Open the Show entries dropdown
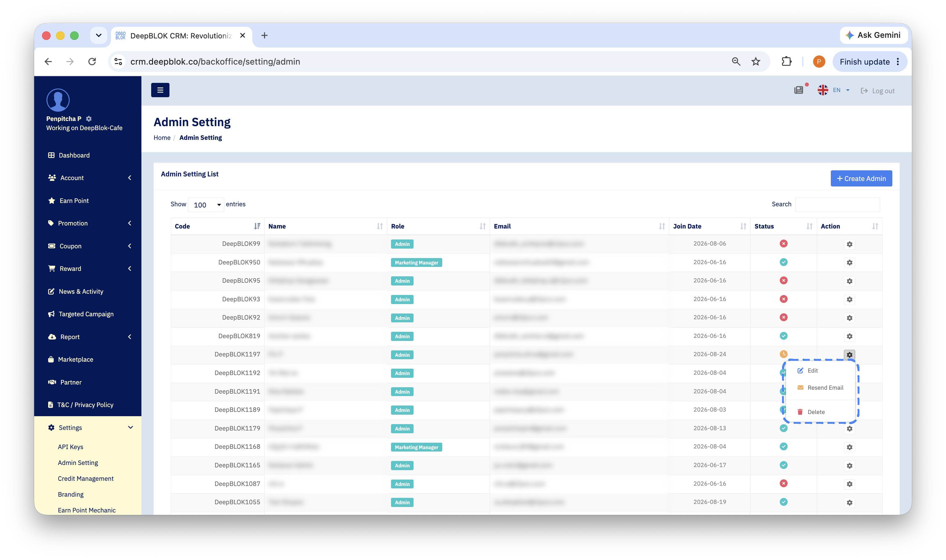The width and height of the screenshot is (946, 560). click(206, 205)
